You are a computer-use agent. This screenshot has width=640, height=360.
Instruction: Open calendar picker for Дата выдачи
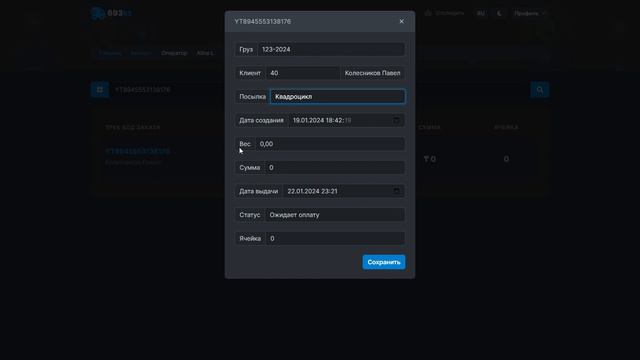tap(396, 191)
